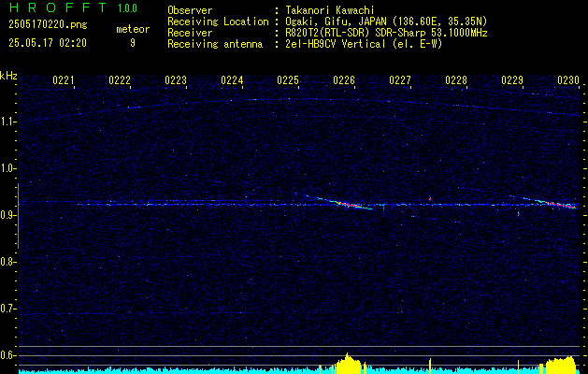Click the 0226 time marker
Screen dimensions: 588x374
point(344,80)
